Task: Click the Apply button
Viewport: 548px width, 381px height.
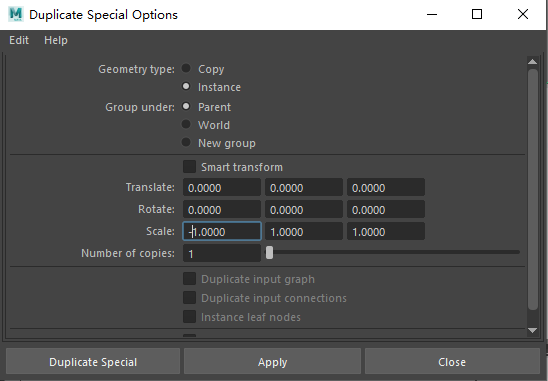Action: pyautogui.click(x=273, y=362)
